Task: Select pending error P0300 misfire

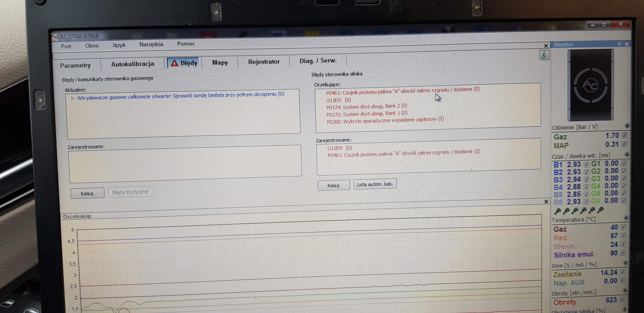Action: point(385,120)
